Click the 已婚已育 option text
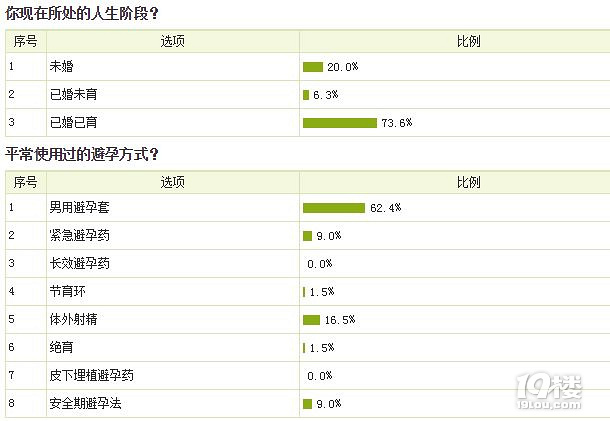The height and width of the screenshot is (421, 610). coord(74,123)
